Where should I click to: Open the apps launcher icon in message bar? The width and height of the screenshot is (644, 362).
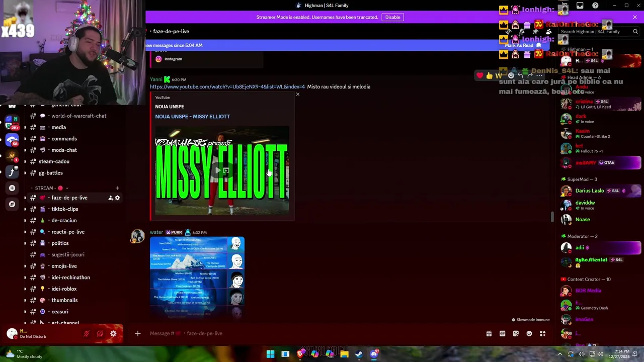coord(542,333)
